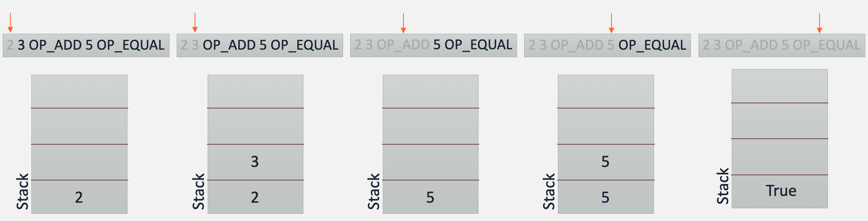Click the first orange arrow above script
The width and height of the screenshot is (868, 221).
(x=10, y=23)
